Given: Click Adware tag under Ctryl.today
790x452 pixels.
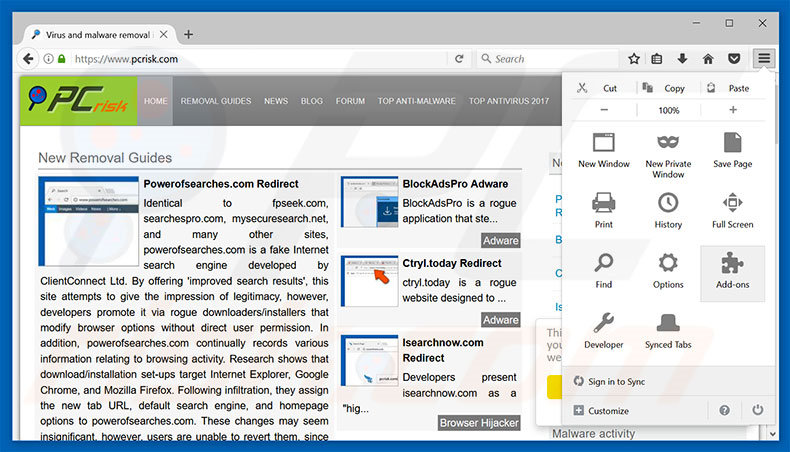Looking at the screenshot, I should (500, 319).
